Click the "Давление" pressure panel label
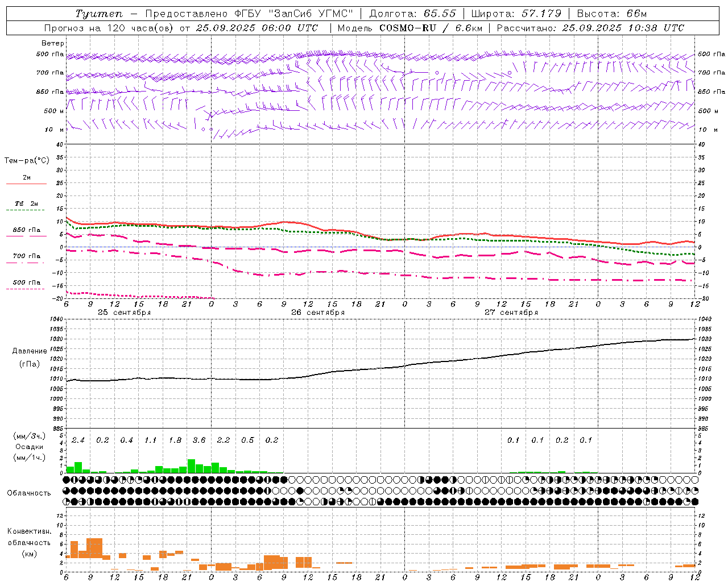 click(29, 351)
